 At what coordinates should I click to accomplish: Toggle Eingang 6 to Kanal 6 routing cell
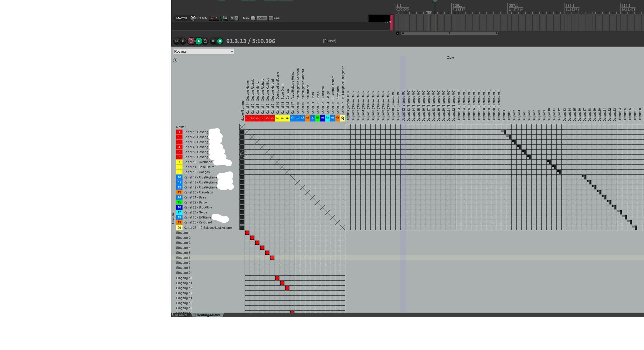tap(272, 258)
